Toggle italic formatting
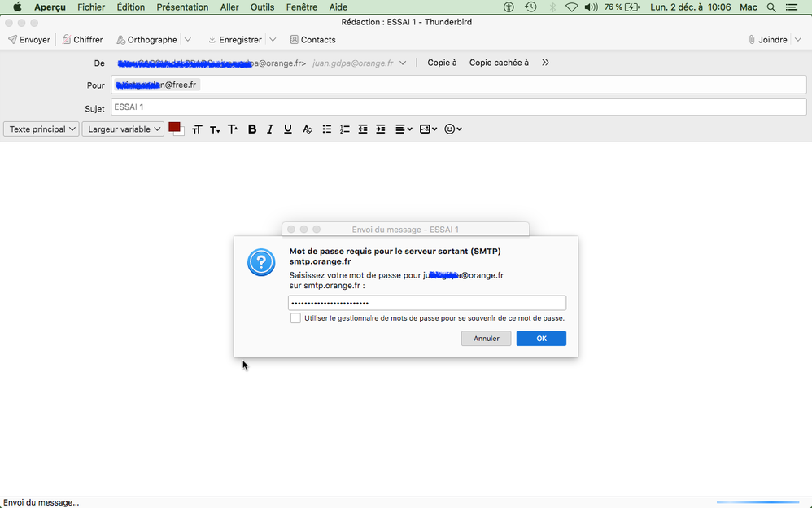Viewport: 812px width, 508px height. coord(270,129)
